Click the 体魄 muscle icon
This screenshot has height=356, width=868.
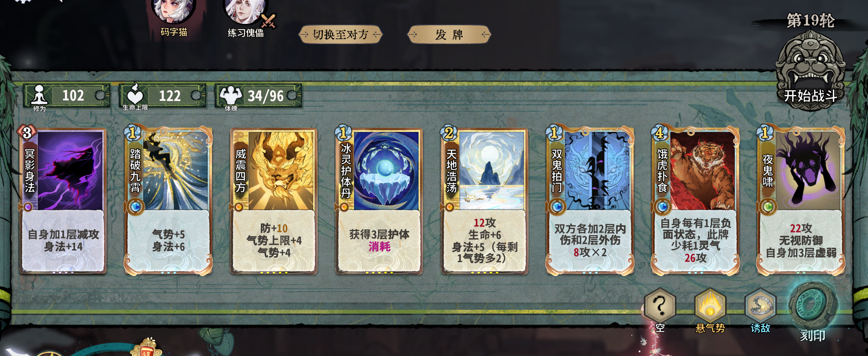click(x=230, y=95)
